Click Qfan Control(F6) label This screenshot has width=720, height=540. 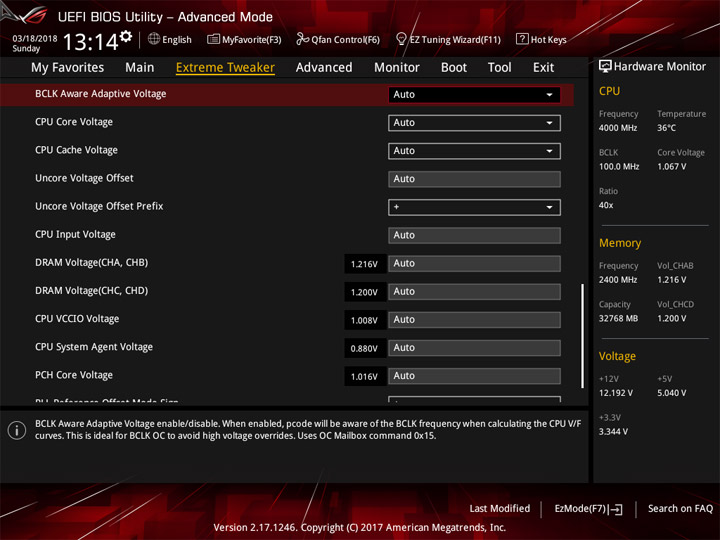coord(345,39)
